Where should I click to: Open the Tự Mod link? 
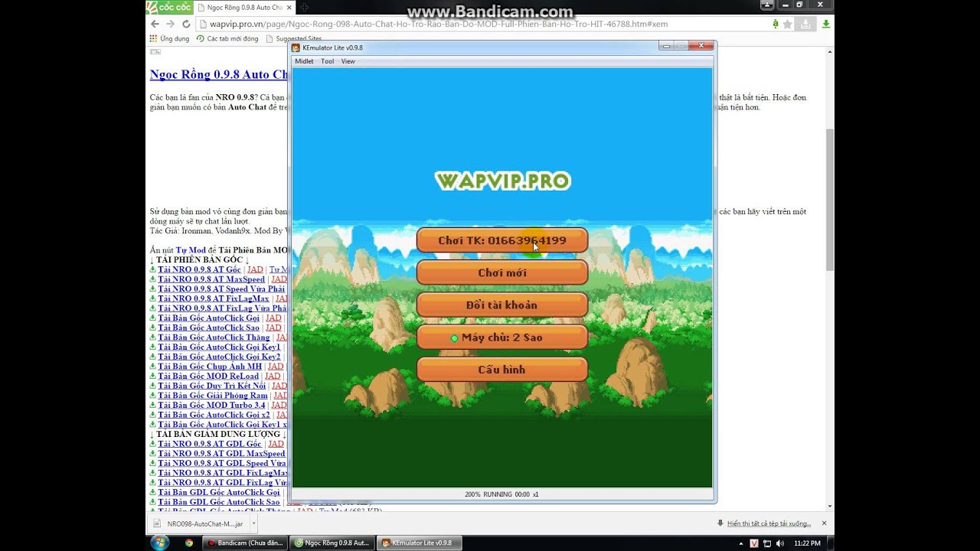click(x=191, y=250)
